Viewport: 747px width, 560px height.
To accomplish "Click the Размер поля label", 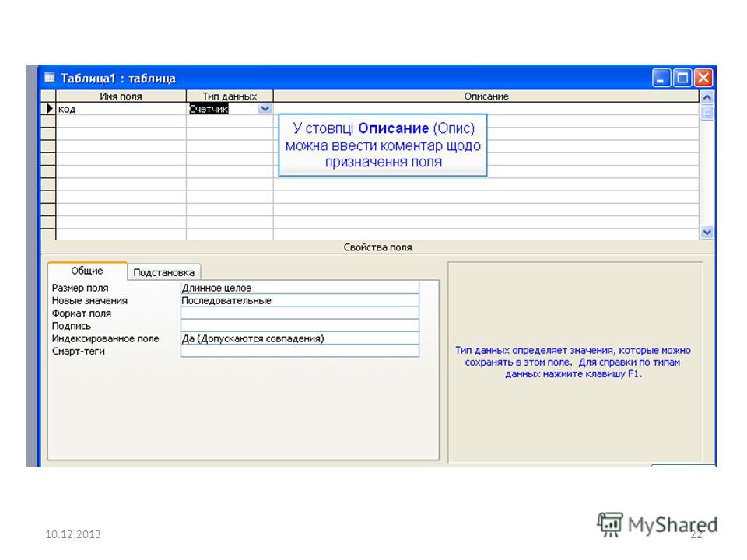I will tap(80, 288).
